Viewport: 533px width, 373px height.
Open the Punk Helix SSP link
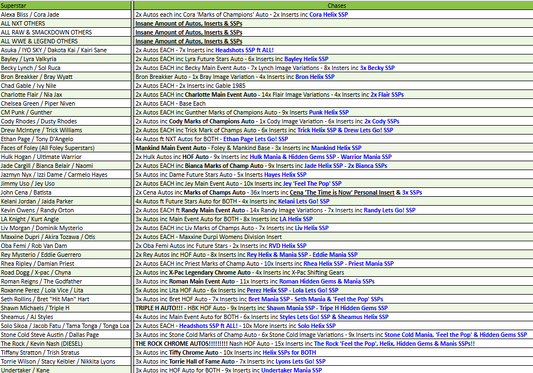(329, 112)
